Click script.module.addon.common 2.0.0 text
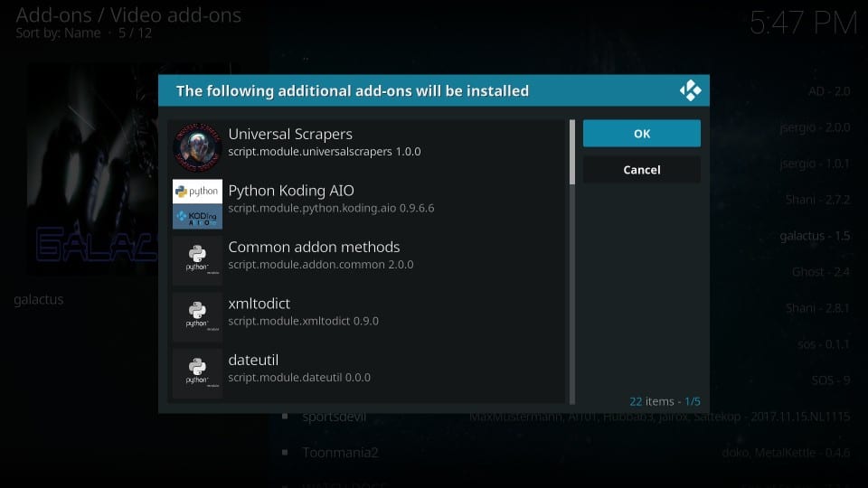Image resolution: width=868 pixels, height=488 pixels. 320,265
